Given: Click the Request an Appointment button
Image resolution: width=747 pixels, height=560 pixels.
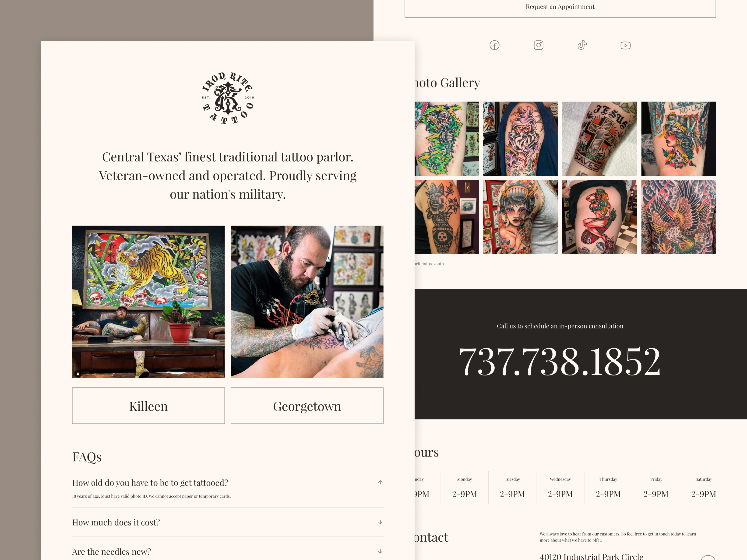Looking at the screenshot, I should [559, 7].
